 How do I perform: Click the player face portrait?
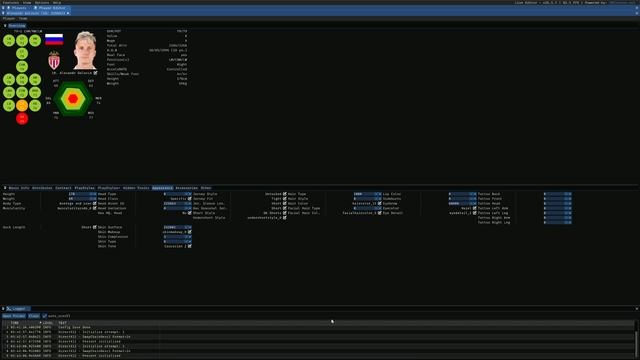coord(85,50)
